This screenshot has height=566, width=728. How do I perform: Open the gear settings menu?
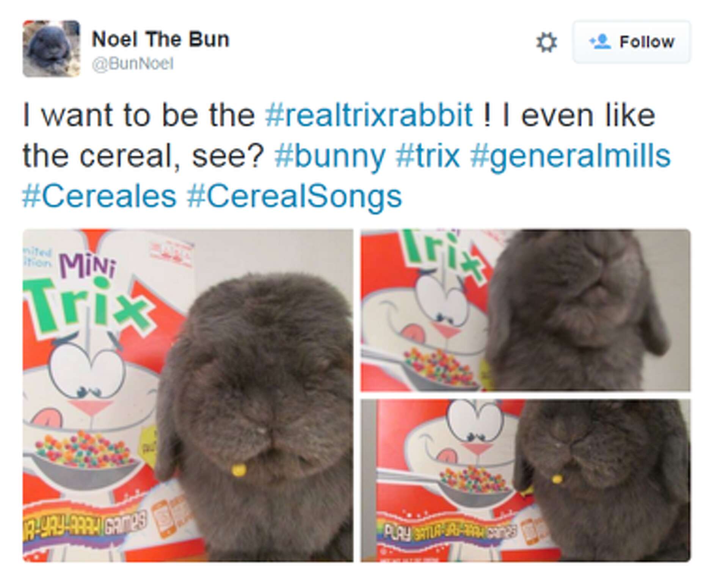[546, 42]
